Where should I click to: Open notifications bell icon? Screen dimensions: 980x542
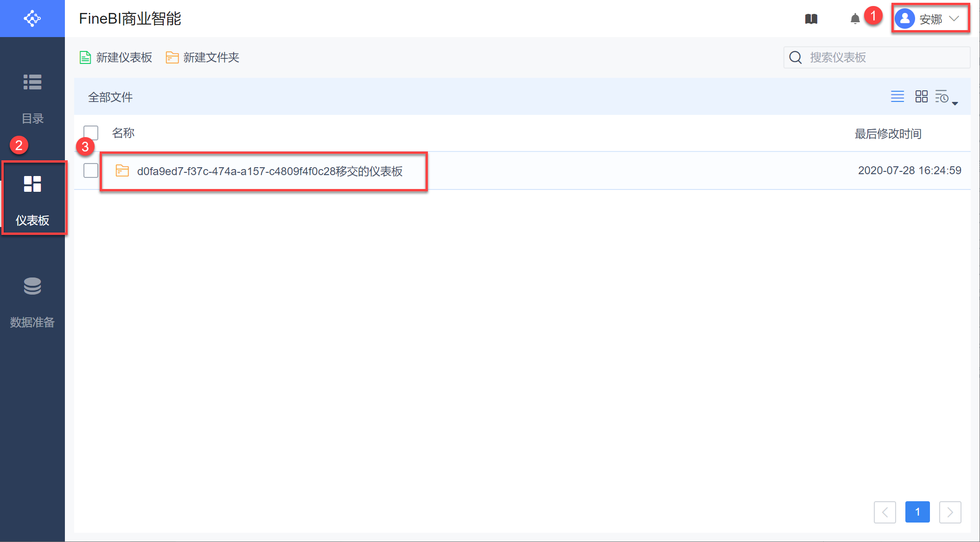pos(855,19)
